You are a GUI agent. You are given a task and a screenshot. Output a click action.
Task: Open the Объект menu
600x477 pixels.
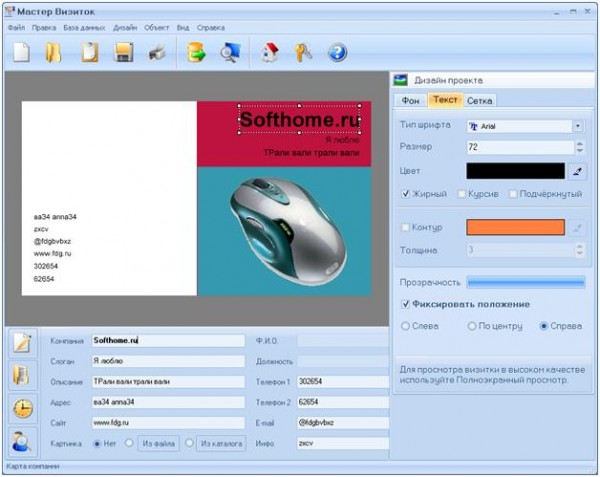pyautogui.click(x=157, y=28)
